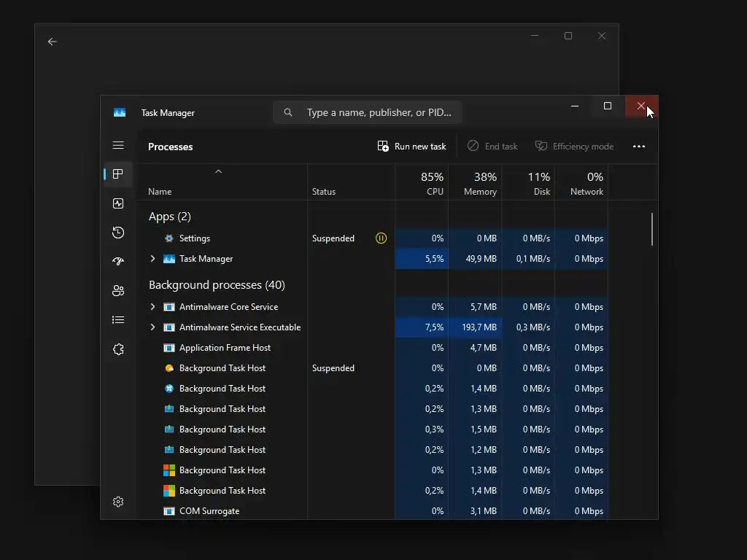Viewport: 747px width, 560px height.
Task: Minimize the Task Manager window
Action: pos(575,106)
